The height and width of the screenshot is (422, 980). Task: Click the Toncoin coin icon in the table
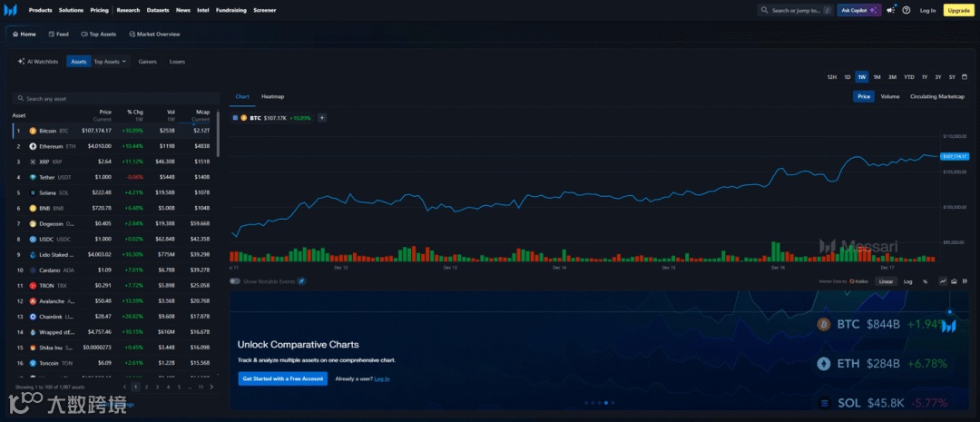point(34,363)
